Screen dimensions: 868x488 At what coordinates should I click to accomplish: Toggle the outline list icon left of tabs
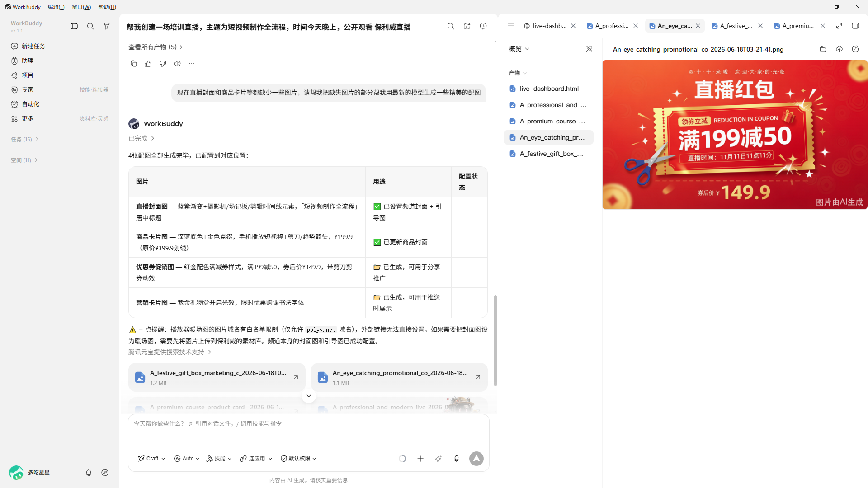coord(511,26)
